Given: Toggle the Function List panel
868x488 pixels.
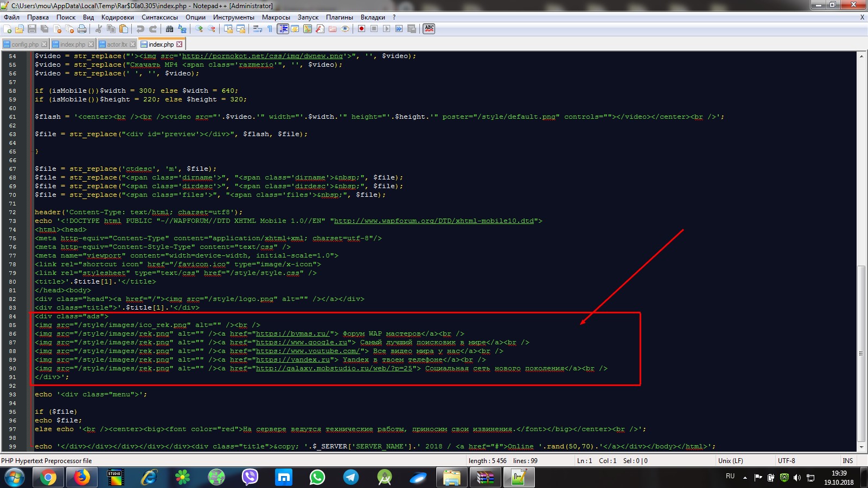Looking at the screenshot, I should click(x=320, y=29).
